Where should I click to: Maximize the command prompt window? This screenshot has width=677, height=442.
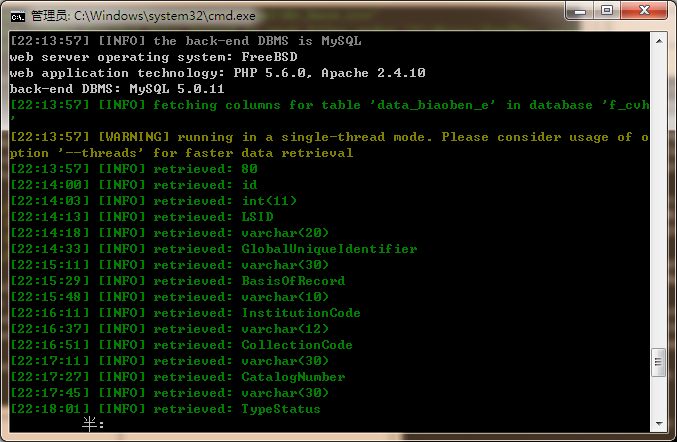click(607, 10)
